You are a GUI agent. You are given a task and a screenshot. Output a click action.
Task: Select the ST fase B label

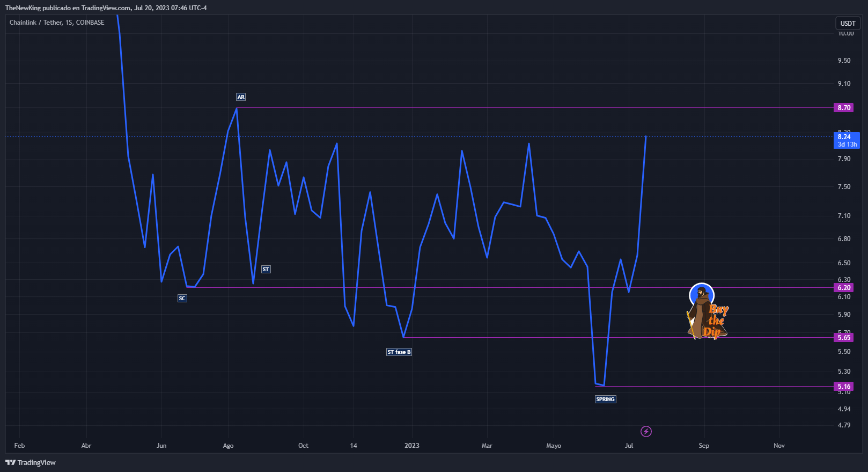[x=399, y=352]
